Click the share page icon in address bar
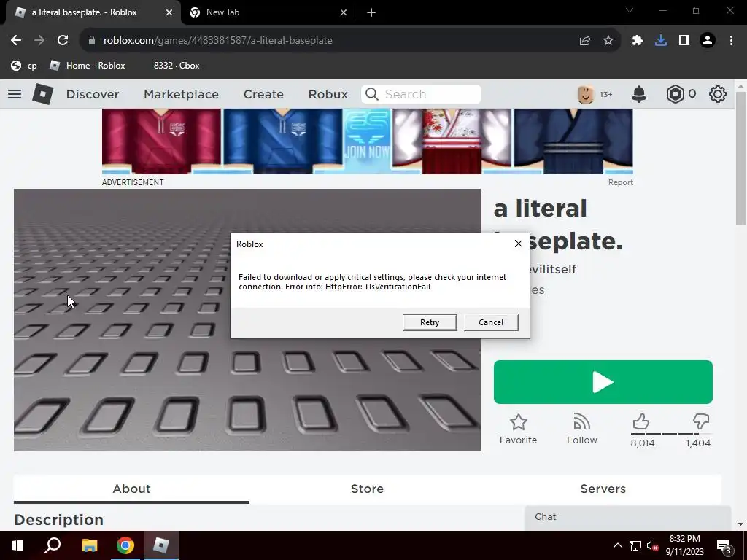Image resolution: width=747 pixels, height=560 pixels. point(585,41)
